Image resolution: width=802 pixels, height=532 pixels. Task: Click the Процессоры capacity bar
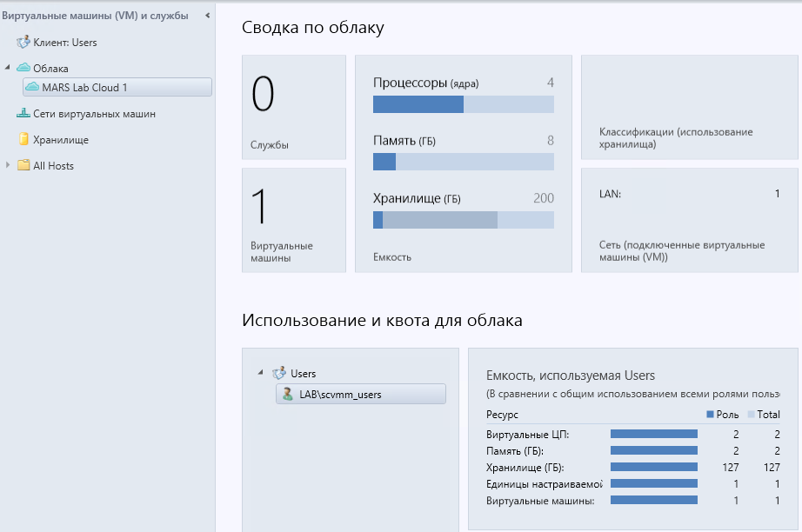tap(463, 104)
